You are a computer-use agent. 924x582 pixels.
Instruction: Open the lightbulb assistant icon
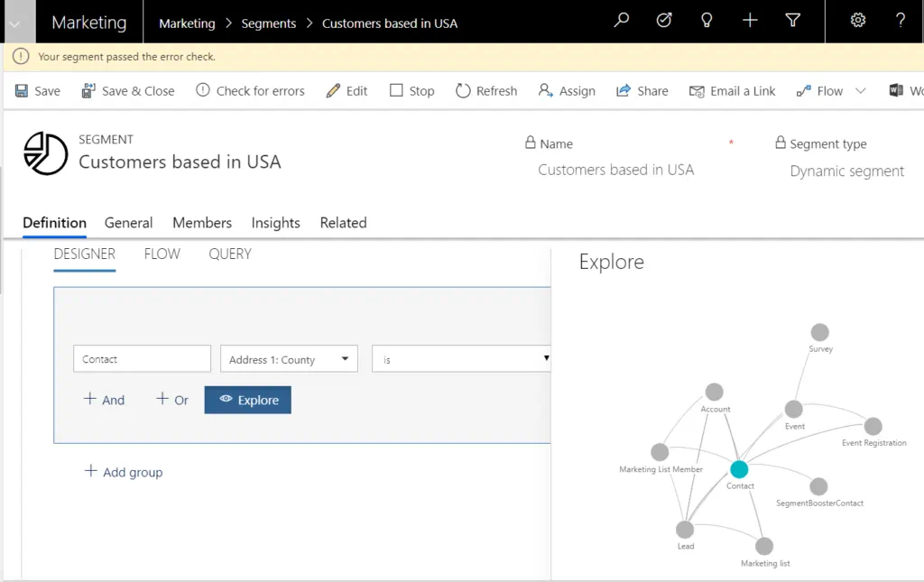pyautogui.click(x=707, y=21)
